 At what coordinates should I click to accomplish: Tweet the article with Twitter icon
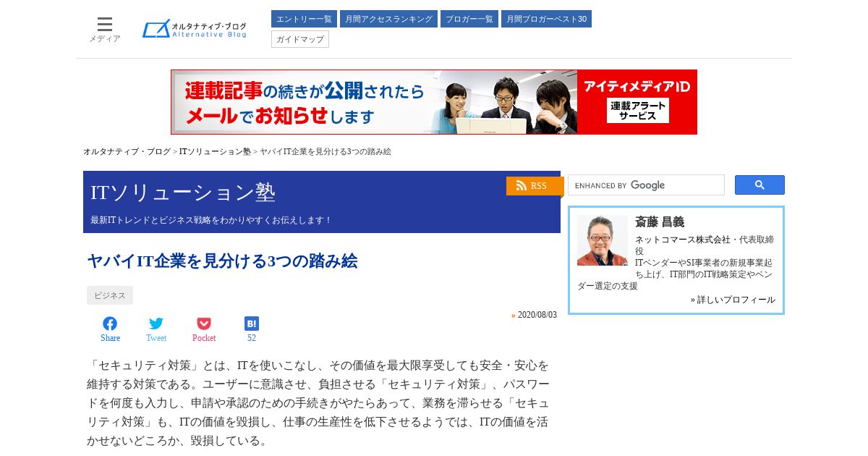pos(156,329)
